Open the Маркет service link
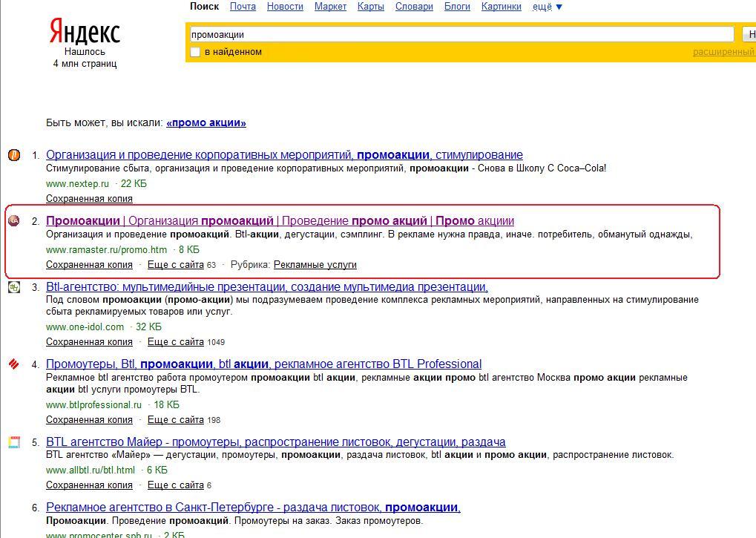The height and width of the screenshot is (538, 756). point(330,7)
